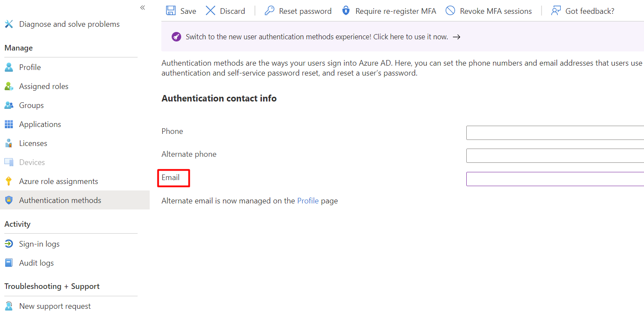
Task: Click the Groups icon in the sidebar
Action: pyautogui.click(x=9, y=105)
